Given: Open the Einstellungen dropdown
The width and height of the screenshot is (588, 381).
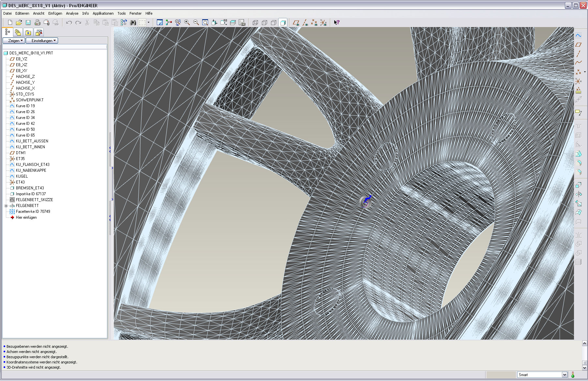Looking at the screenshot, I should coord(42,41).
